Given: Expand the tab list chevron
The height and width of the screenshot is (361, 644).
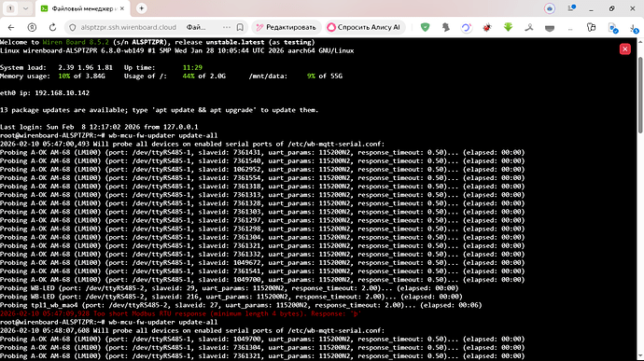Looking at the screenshot, I should (25, 8).
